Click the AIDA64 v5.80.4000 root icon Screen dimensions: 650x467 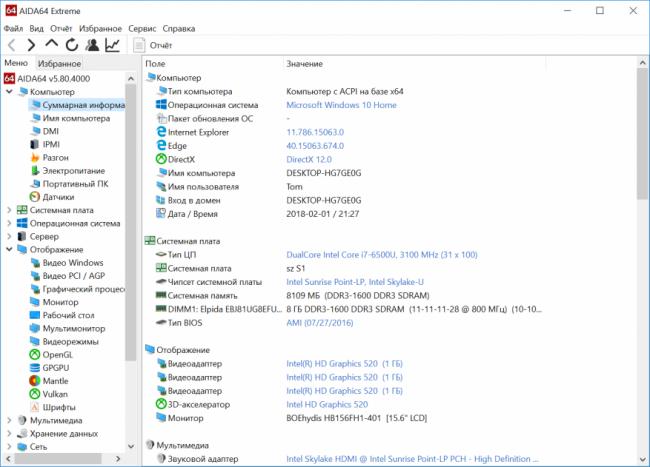pyautogui.click(x=9, y=78)
